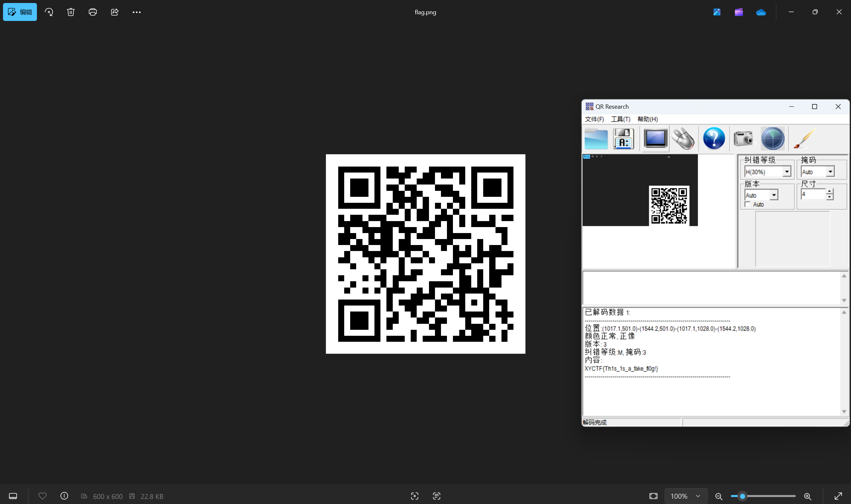
Task: Click QR Research globe radar icon
Action: [773, 139]
